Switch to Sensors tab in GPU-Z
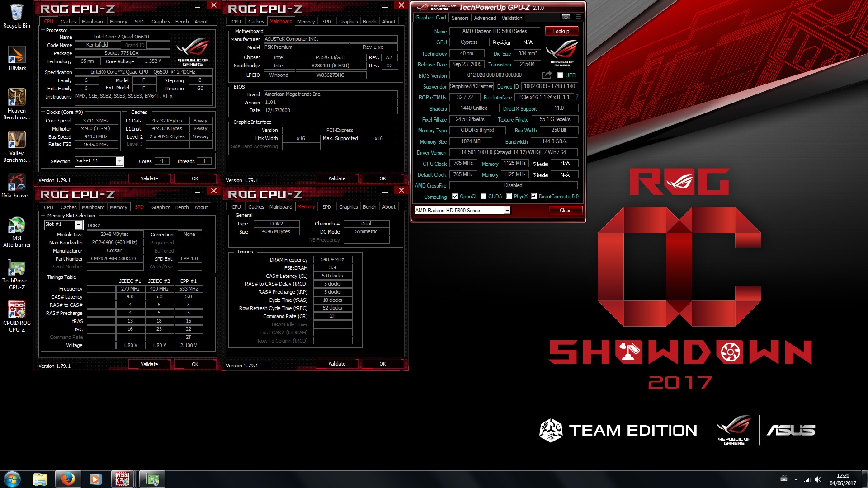 tap(460, 18)
